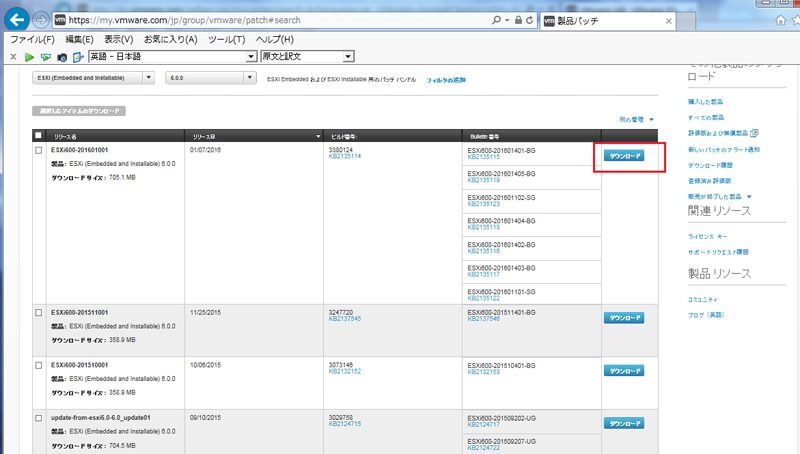Open KB2135114 build number link
Screen dimensions: 800x454
coord(345,156)
